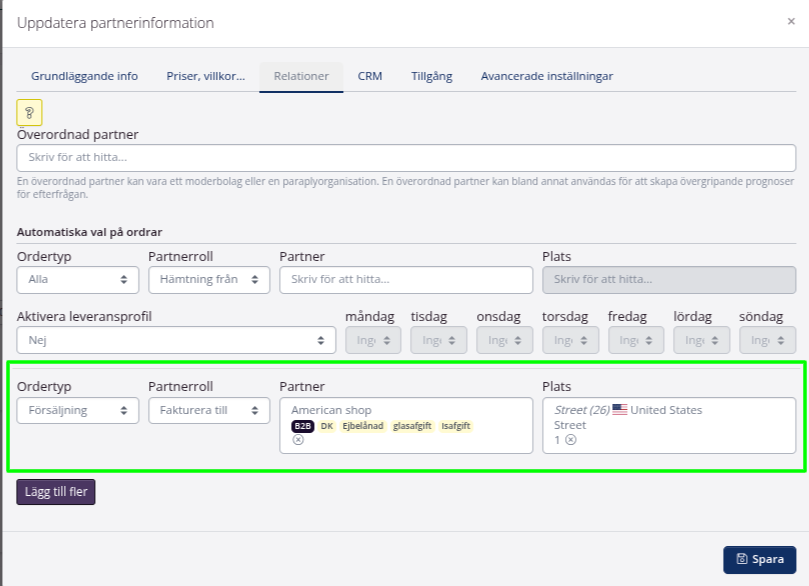Close the Uppdatera partnerinformation dialog
The width and height of the screenshot is (809, 586).
(791, 21)
